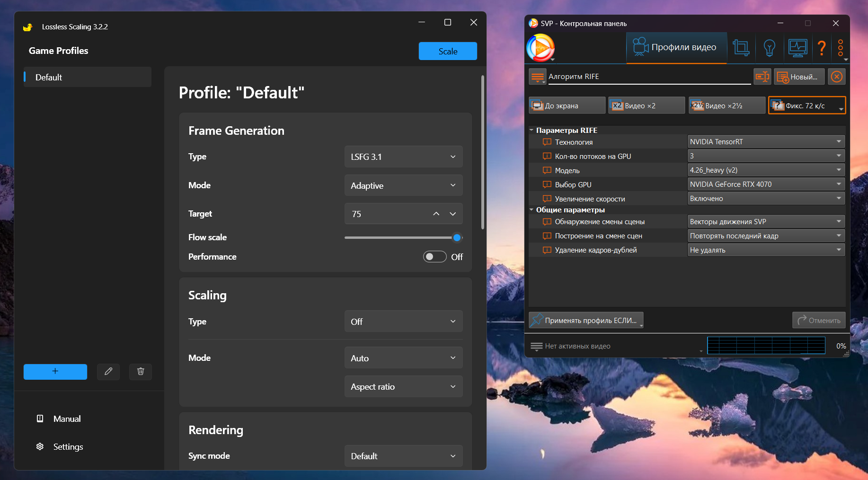
Task: Click the Lossless Scaling duck app icon
Action: pyautogui.click(x=28, y=27)
